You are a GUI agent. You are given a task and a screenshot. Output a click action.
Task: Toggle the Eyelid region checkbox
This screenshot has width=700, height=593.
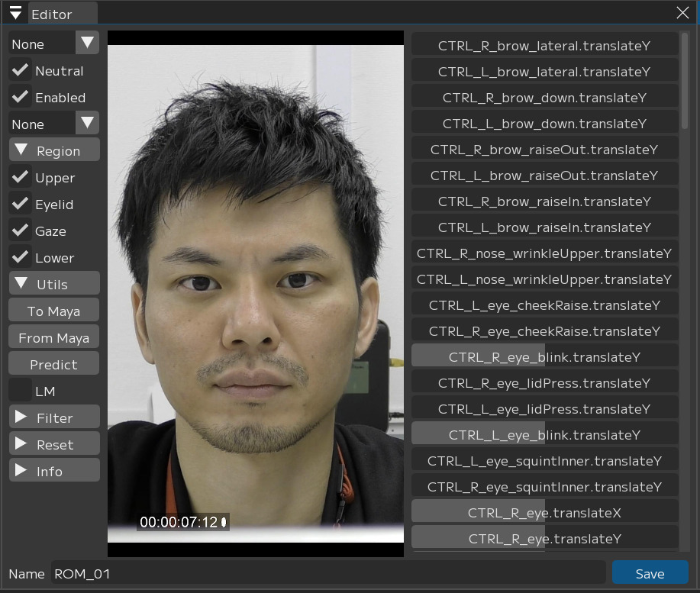click(x=20, y=205)
